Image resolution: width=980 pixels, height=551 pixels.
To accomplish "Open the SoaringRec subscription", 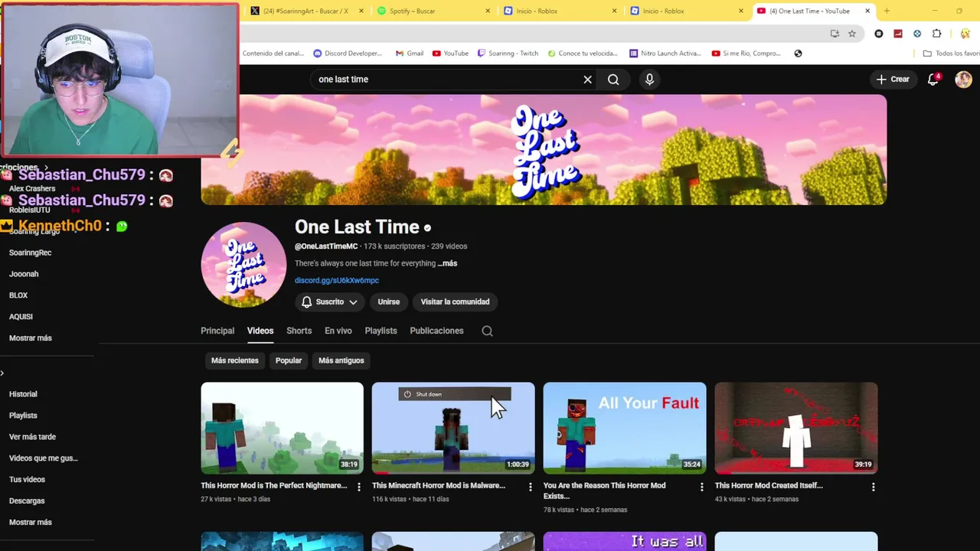I will click(31, 253).
